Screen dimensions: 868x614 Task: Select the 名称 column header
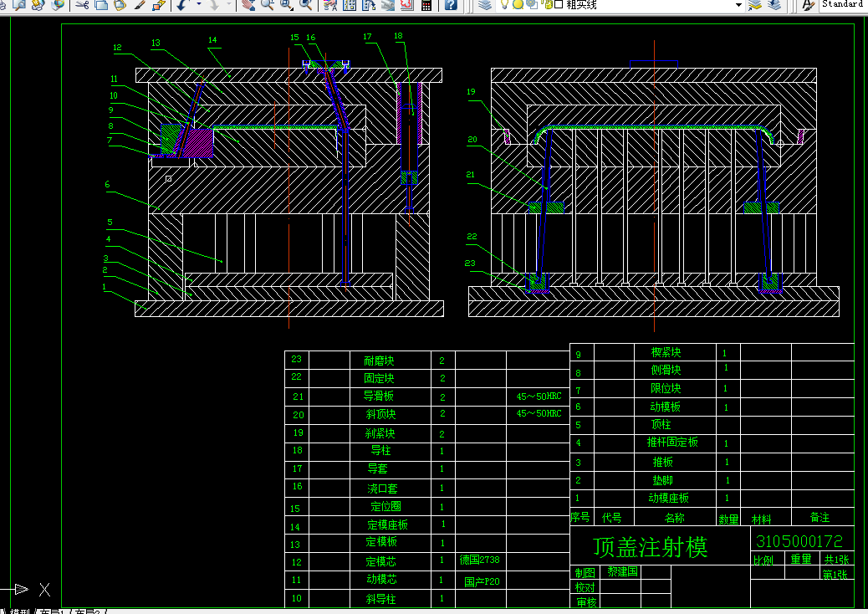point(674,518)
